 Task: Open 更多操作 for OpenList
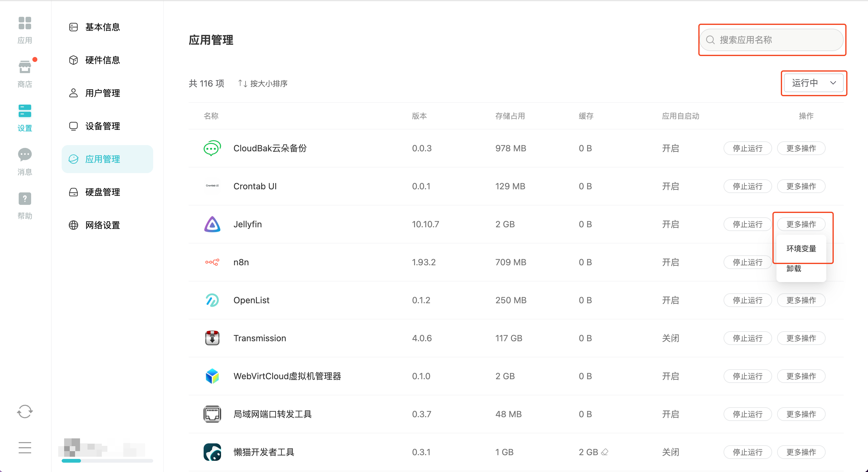point(801,300)
